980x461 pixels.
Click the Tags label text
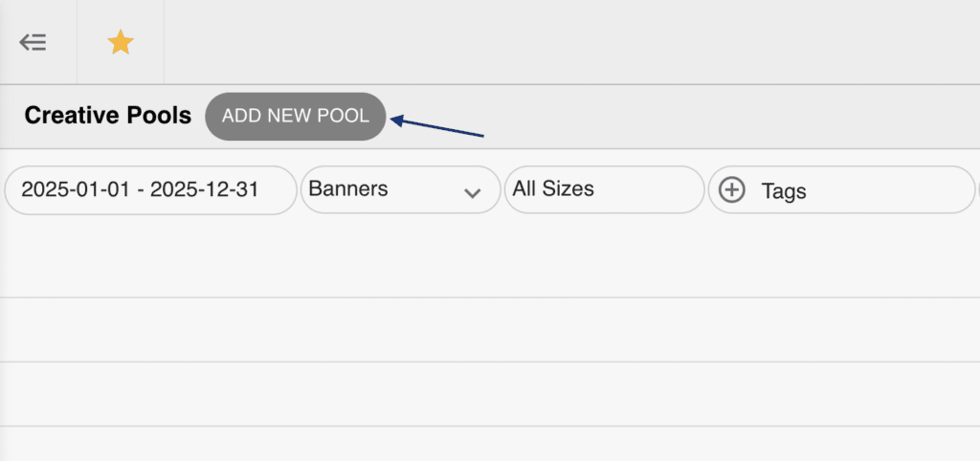(784, 191)
